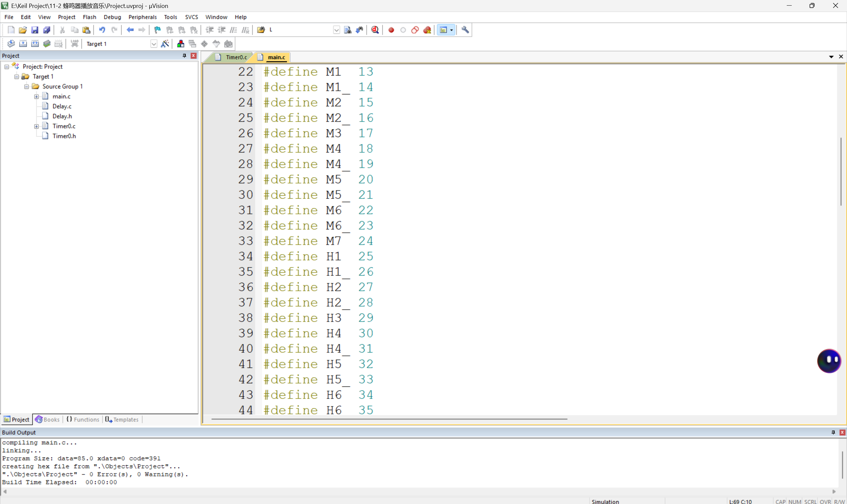Expand main.c node in project tree
Screen dimensions: 847x504
pos(36,96)
